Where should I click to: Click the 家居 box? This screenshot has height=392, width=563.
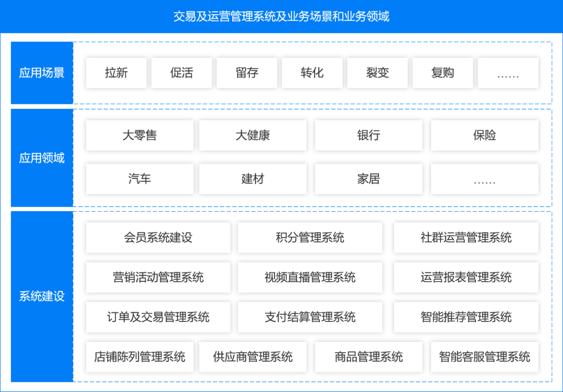(x=369, y=179)
